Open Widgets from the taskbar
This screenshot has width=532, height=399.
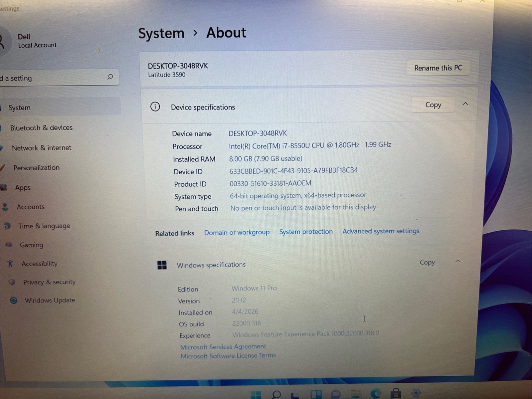click(316, 394)
